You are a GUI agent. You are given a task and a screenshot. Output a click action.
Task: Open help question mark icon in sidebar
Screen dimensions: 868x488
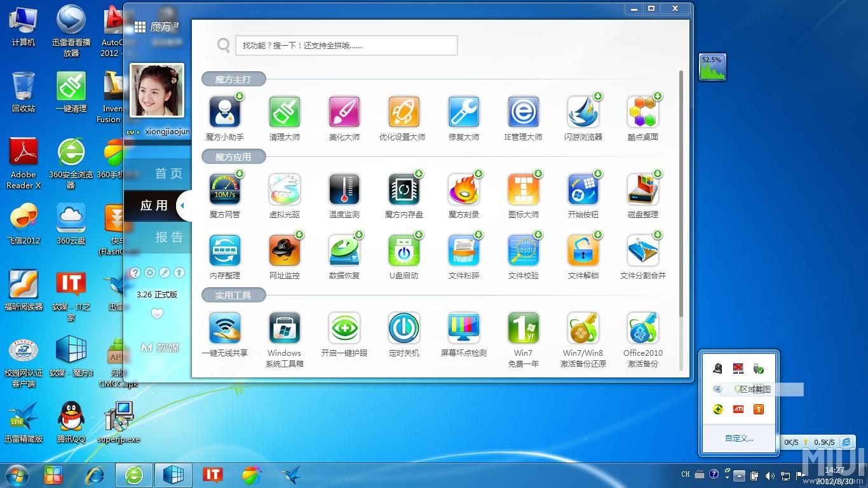coord(135,273)
